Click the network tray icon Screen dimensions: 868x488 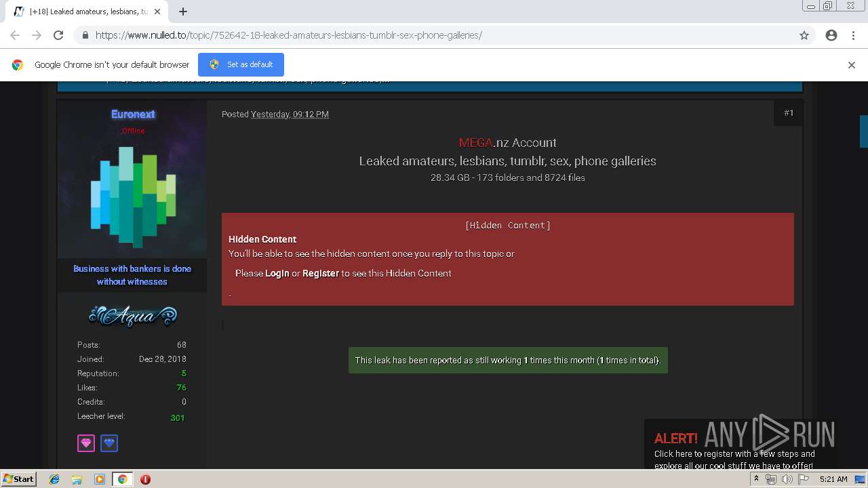pyautogui.click(x=771, y=479)
